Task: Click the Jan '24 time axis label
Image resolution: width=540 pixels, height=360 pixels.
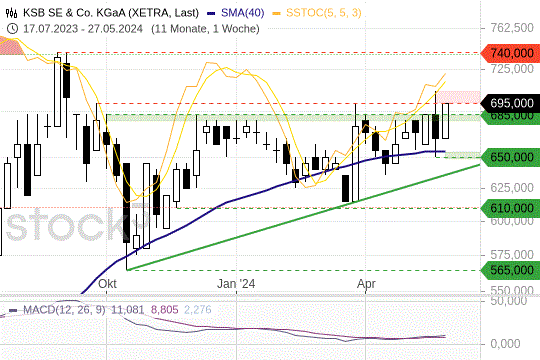Action: click(x=236, y=284)
